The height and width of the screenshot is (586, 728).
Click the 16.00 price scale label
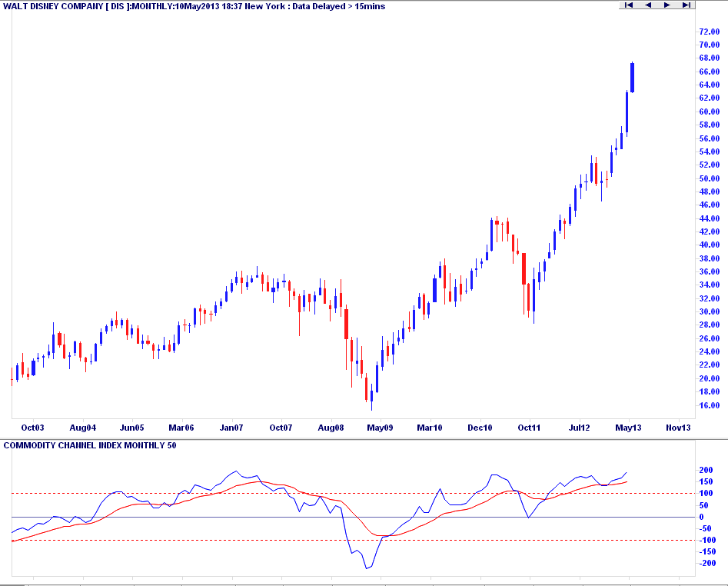pyautogui.click(x=710, y=405)
